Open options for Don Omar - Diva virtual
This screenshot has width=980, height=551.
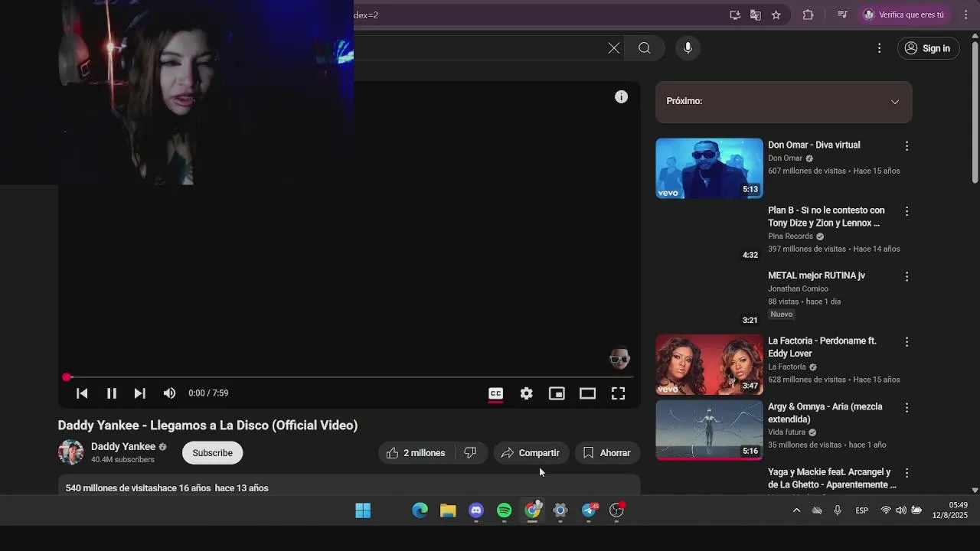pyautogui.click(x=906, y=145)
